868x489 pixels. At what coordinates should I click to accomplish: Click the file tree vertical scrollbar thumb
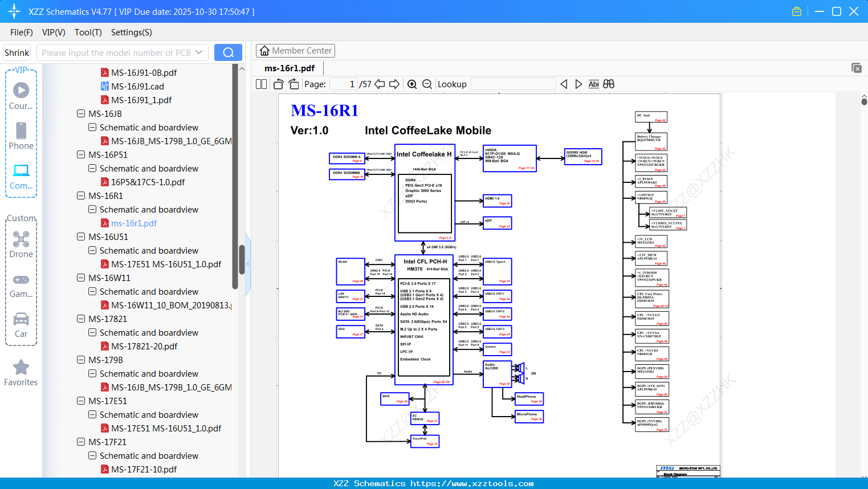tap(241, 260)
